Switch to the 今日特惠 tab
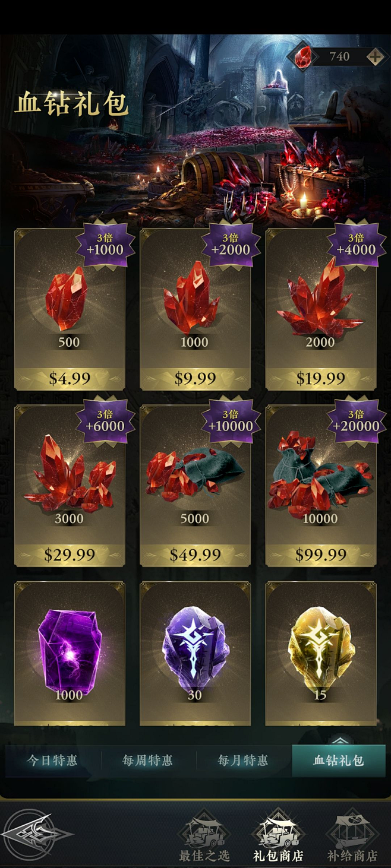The height and width of the screenshot is (868, 391). click(x=52, y=761)
